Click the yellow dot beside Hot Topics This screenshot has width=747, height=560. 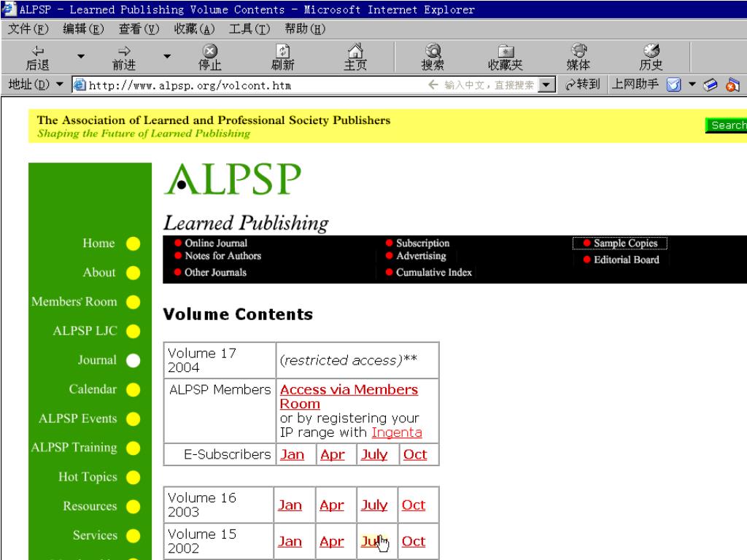133,477
